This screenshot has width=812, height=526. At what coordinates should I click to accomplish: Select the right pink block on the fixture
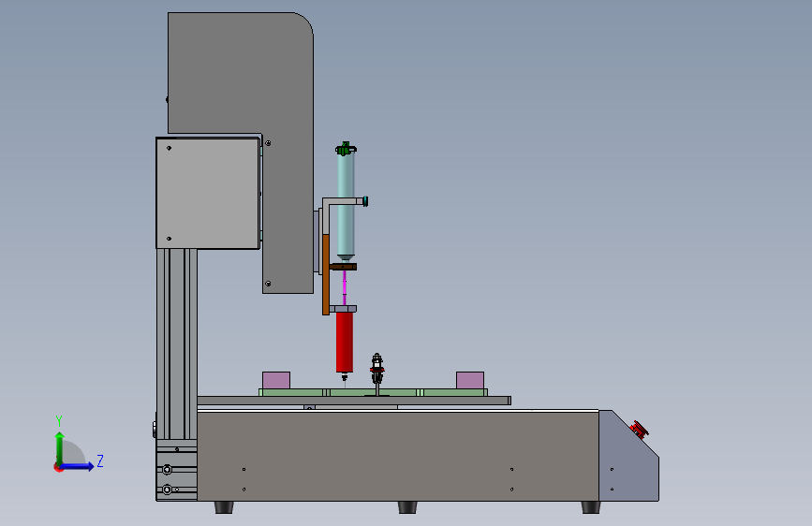[x=470, y=380]
